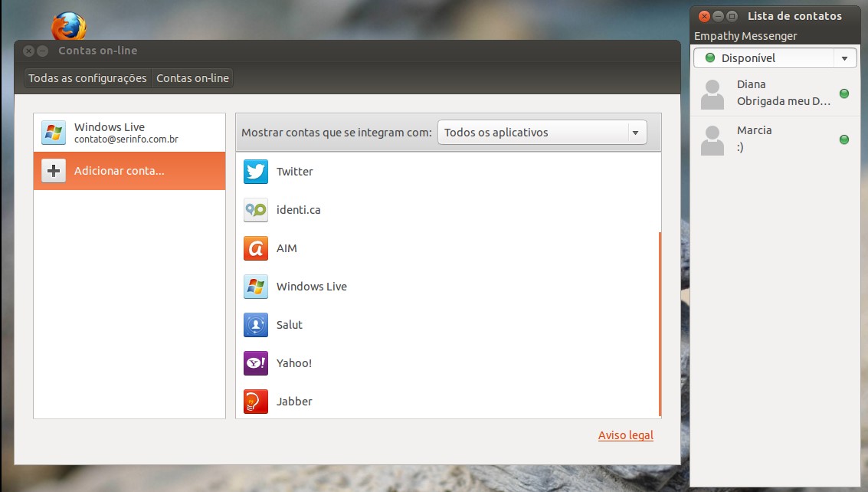Select the Salut account icon
Image resolution: width=868 pixels, height=492 pixels.
[x=256, y=325]
